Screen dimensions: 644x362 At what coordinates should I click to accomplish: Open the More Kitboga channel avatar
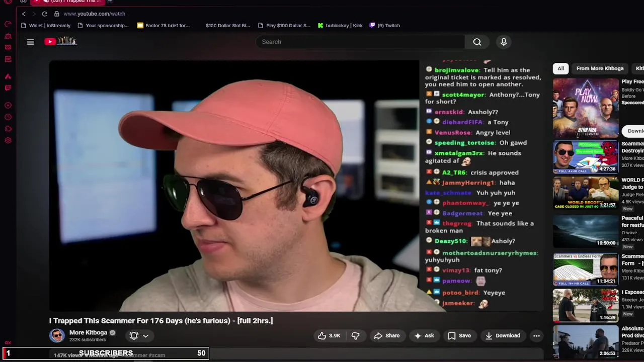(57, 335)
